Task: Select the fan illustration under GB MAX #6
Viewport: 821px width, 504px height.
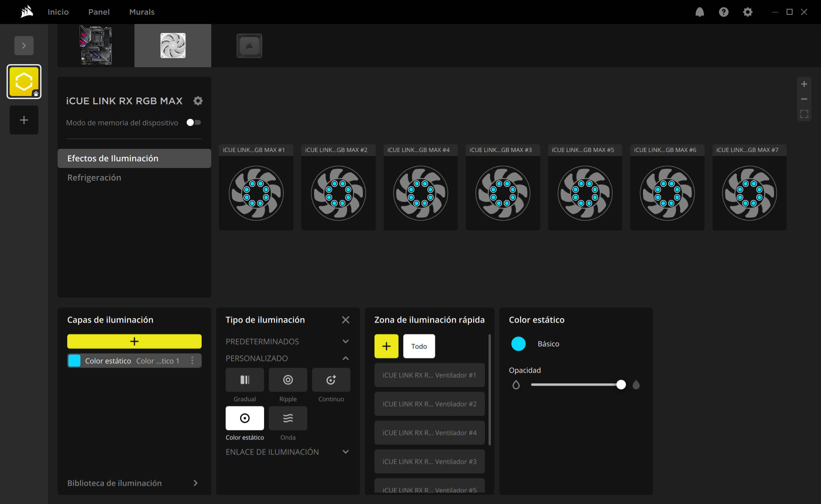Action: (x=667, y=193)
